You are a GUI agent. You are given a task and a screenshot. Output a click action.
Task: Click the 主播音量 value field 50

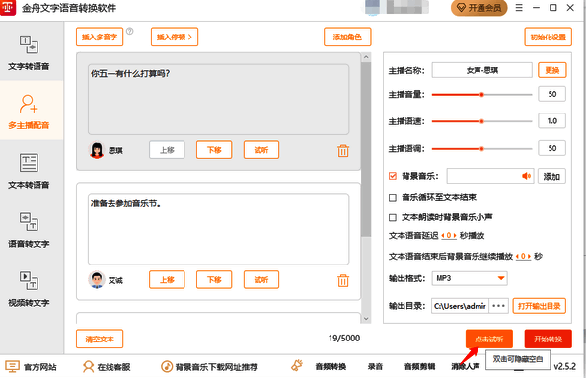point(551,94)
